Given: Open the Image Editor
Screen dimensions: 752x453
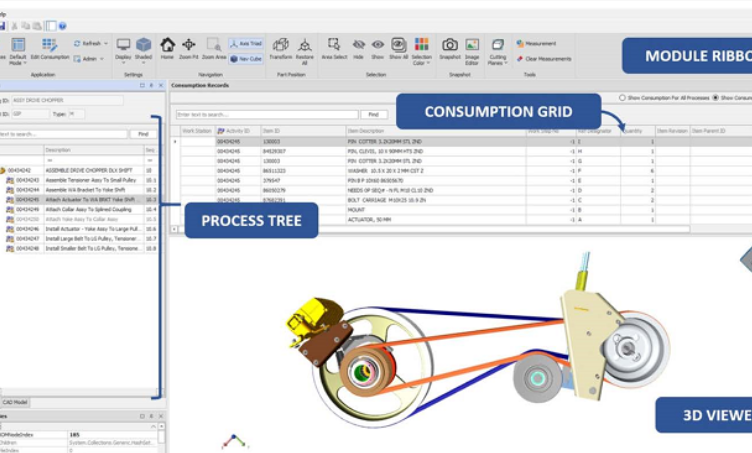Looking at the screenshot, I should [472, 51].
